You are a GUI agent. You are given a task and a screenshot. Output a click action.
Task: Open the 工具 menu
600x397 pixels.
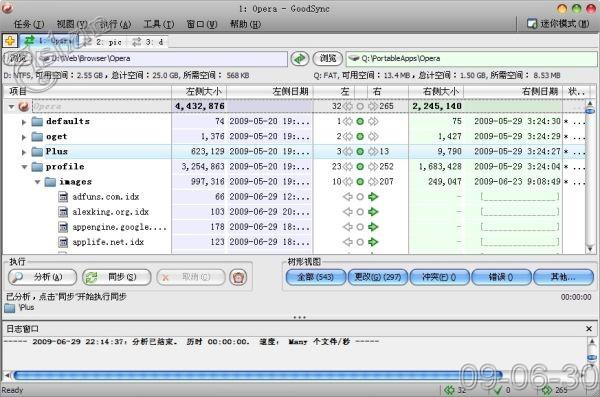158,24
